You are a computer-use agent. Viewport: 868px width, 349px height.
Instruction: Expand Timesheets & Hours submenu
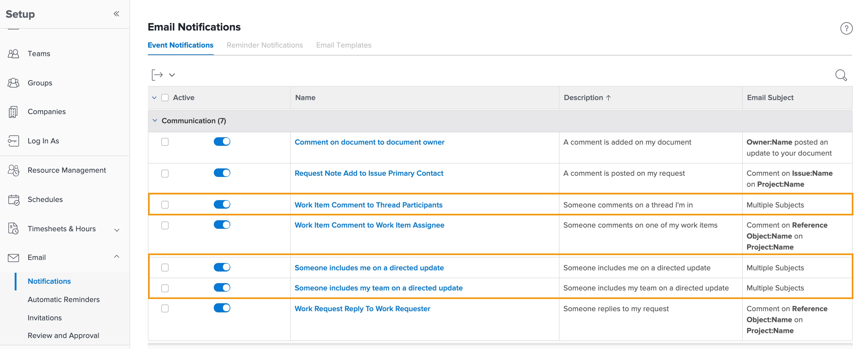pos(117,230)
